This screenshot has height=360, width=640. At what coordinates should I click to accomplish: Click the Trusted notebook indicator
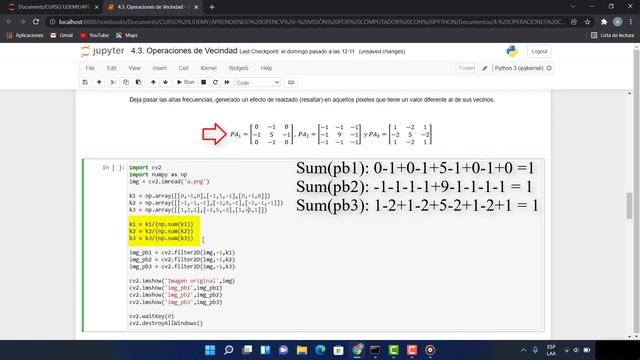[467, 68]
